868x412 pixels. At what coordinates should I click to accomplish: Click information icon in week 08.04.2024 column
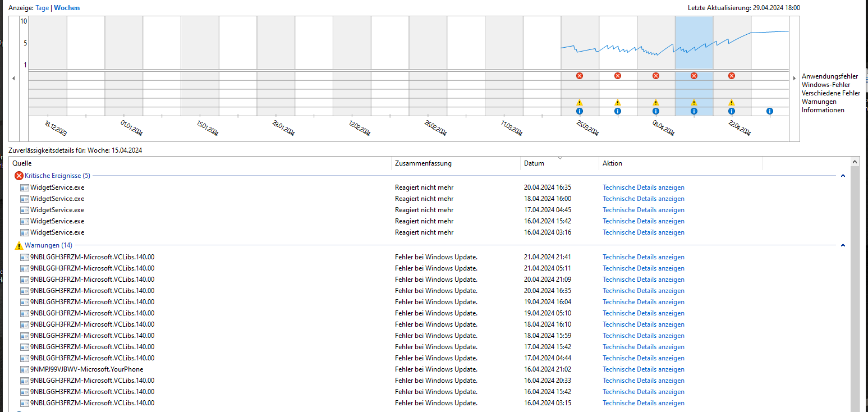tap(656, 111)
